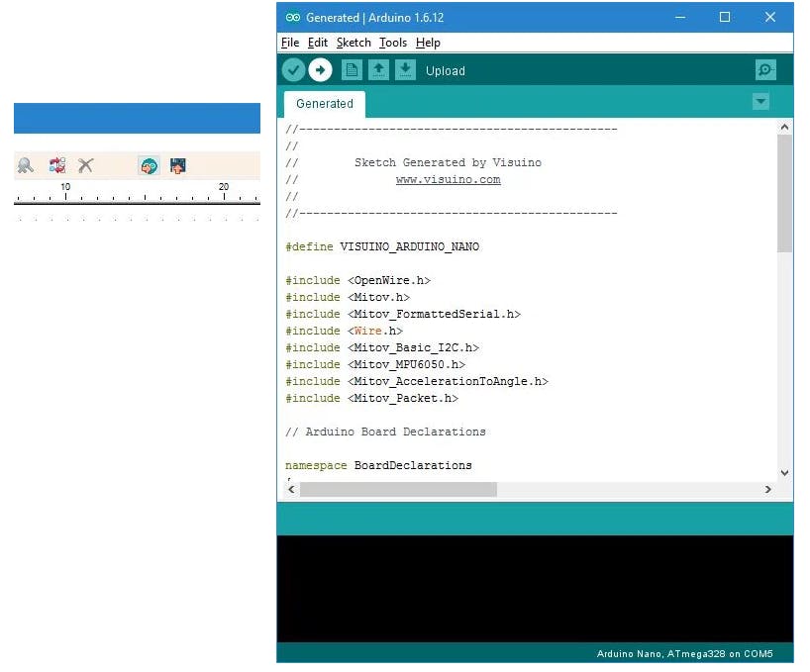
Task: Click the Verify checkmark button
Action: click(x=293, y=70)
